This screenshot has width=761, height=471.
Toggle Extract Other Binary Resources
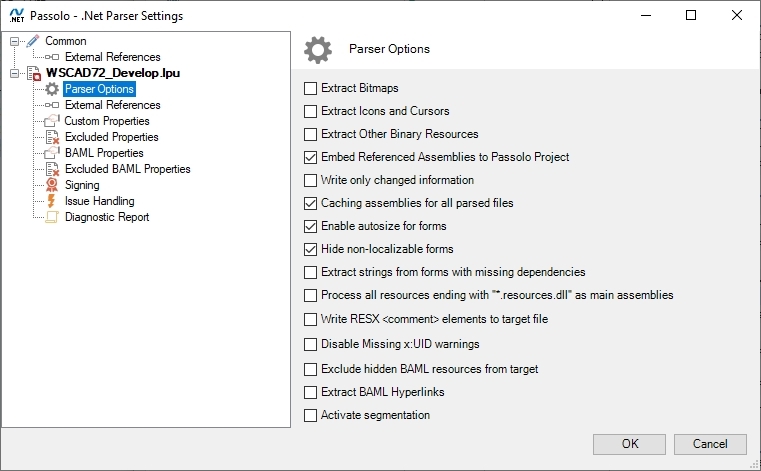coord(310,134)
